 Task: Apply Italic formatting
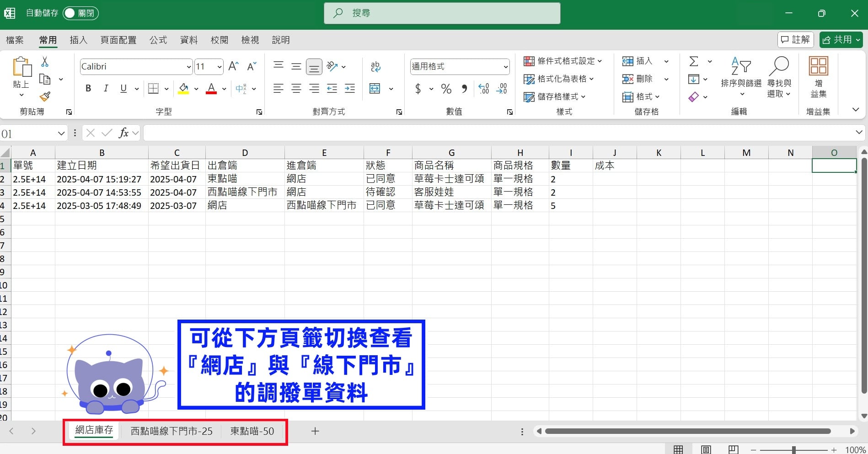[106, 88]
